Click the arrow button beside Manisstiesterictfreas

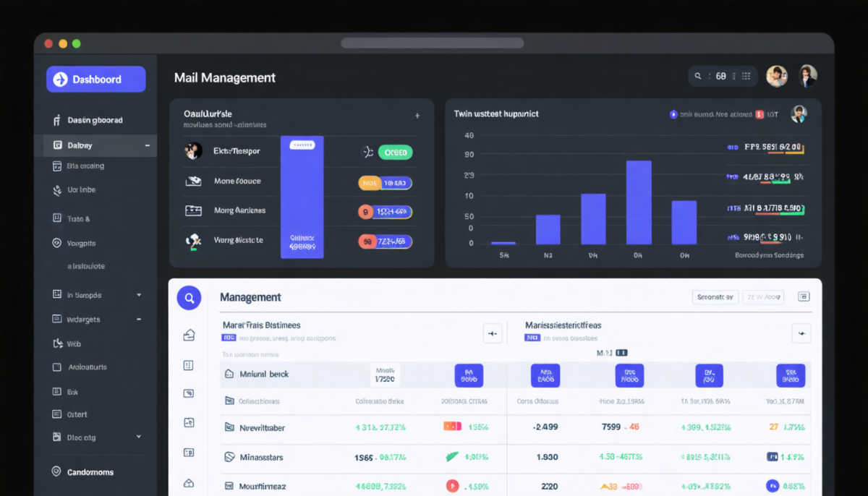[x=801, y=333]
